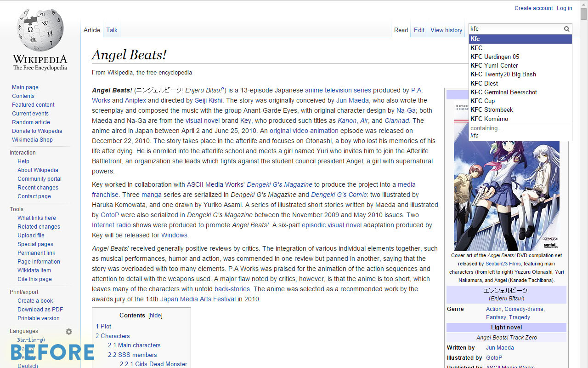
Task: Click the Create account link
Action: coord(534,8)
